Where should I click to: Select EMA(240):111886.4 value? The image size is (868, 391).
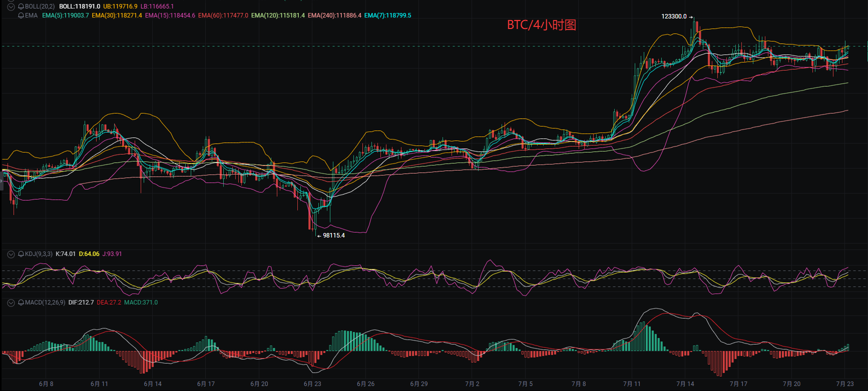pos(334,15)
